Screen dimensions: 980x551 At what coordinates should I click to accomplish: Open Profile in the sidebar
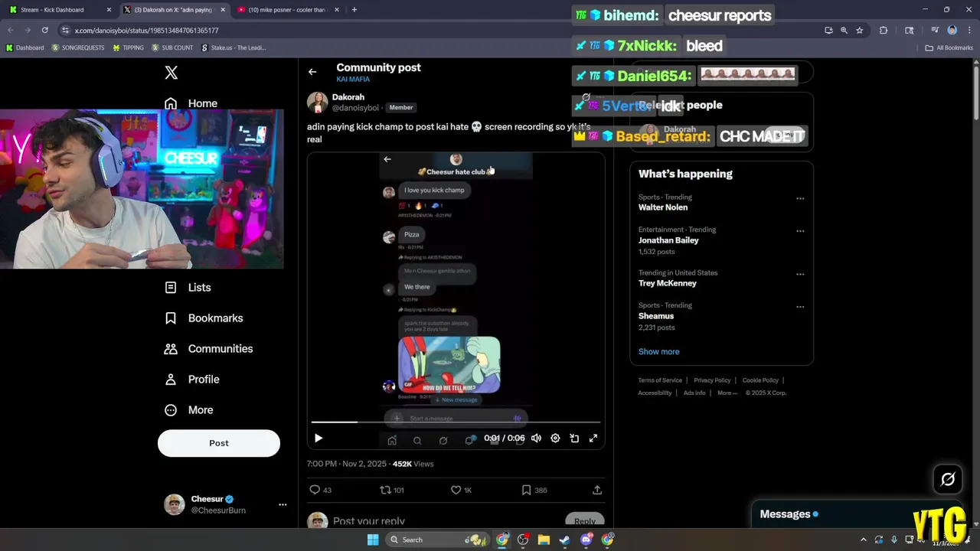(192, 380)
